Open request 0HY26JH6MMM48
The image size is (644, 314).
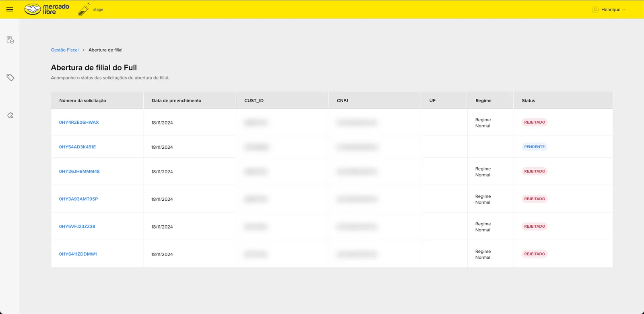point(79,172)
